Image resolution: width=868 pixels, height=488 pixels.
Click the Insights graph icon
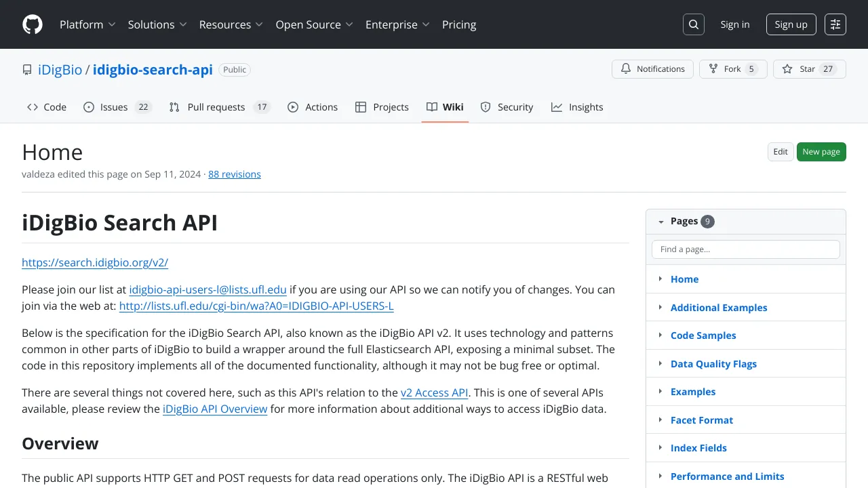pos(557,107)
